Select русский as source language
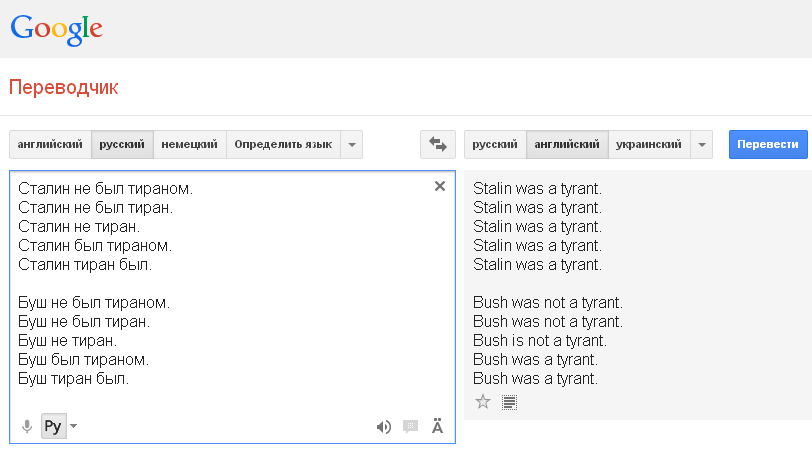812x449 pixels. [122, 144]
